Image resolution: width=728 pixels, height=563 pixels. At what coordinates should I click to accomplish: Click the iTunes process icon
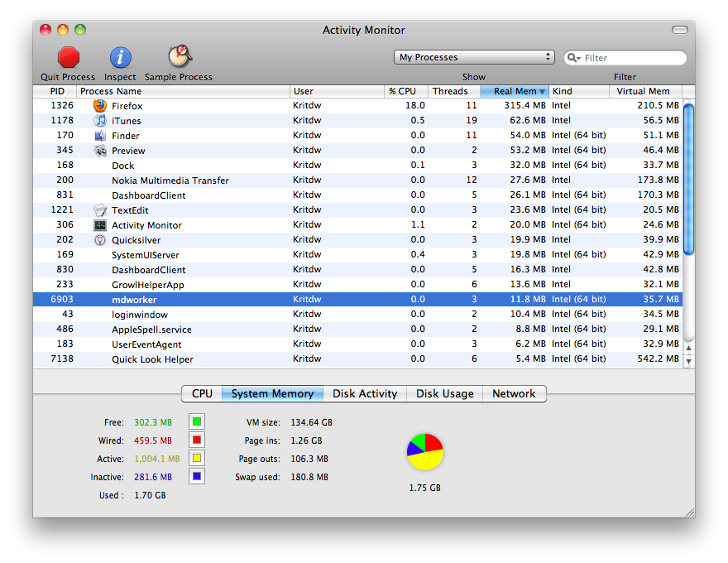coord(100,121)
